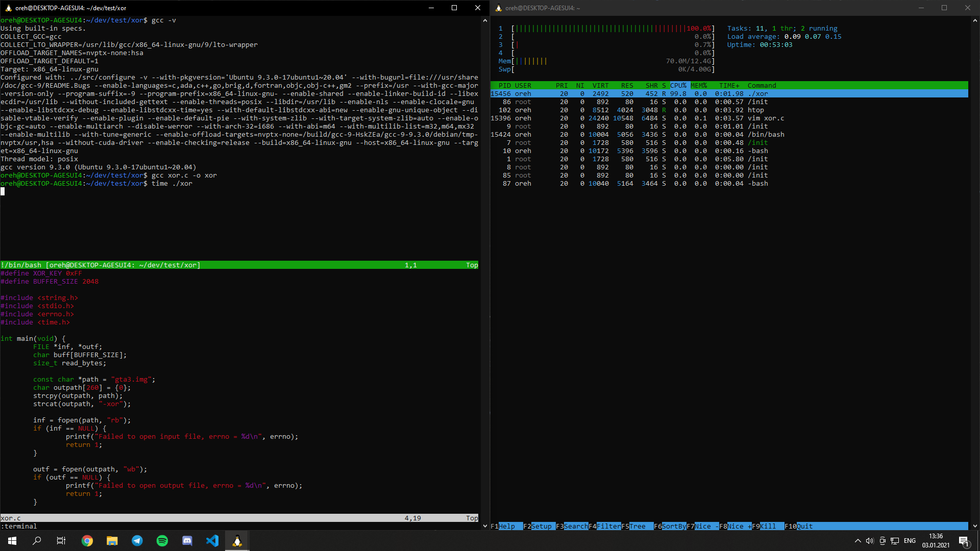
Task: Open Google Chrome from the taskbar
Action: click(x=87, y=541)
